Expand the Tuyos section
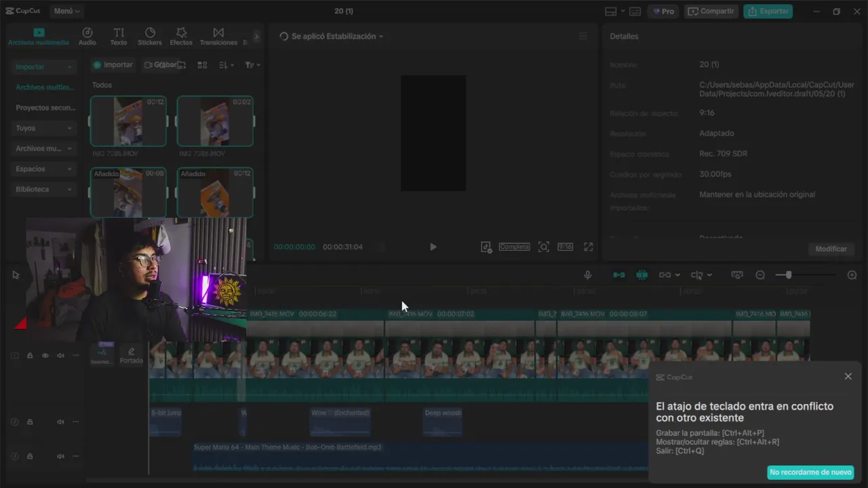Image resolution: width=868 pixels, height=488 pixels. pos(44,128)
